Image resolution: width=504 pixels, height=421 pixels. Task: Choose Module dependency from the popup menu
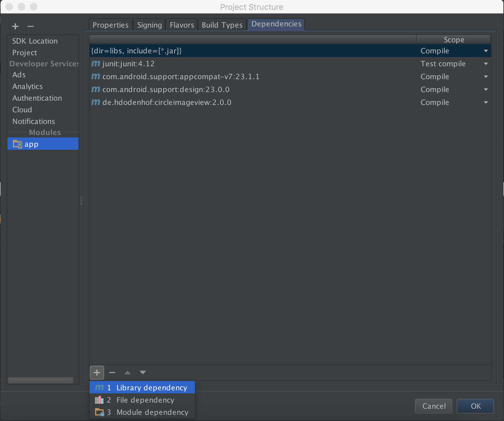(142, 412)
